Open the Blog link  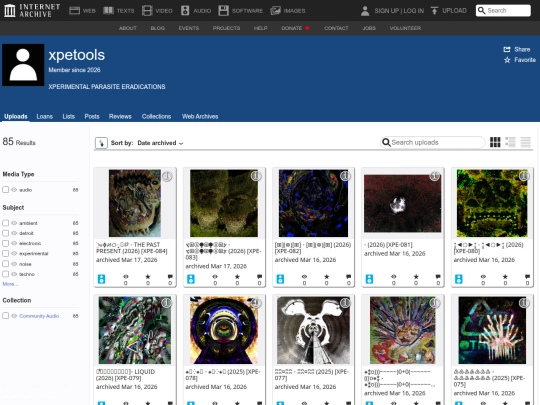158,28
